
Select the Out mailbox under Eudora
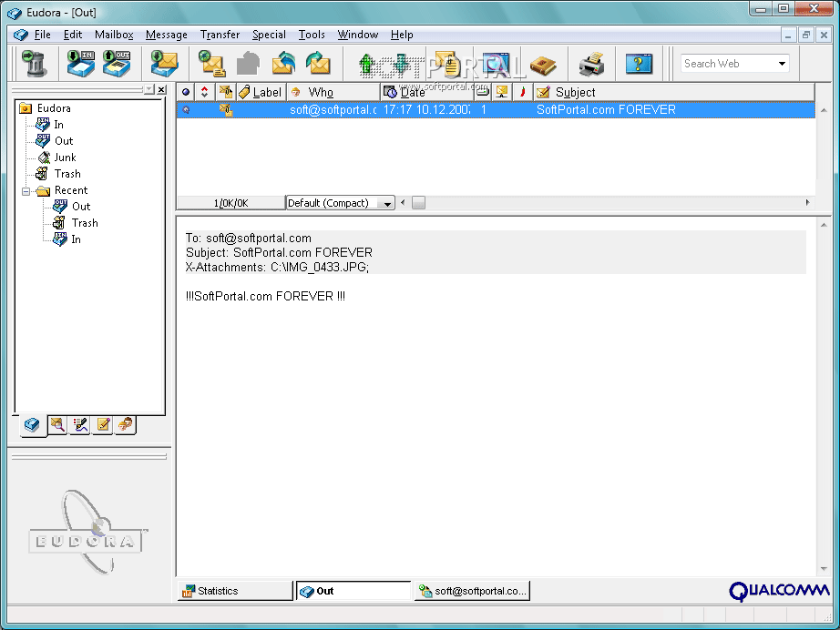click(x=54, y=141)
